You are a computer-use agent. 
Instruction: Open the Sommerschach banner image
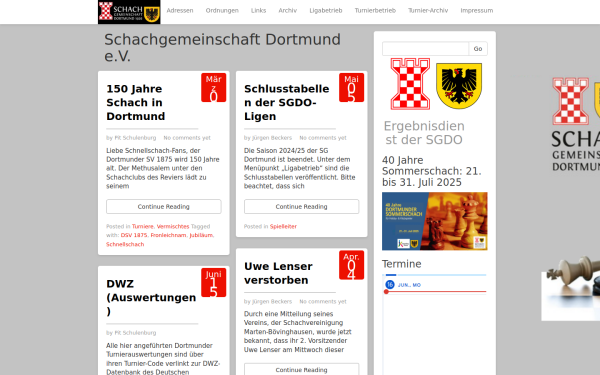coord(435,221)
